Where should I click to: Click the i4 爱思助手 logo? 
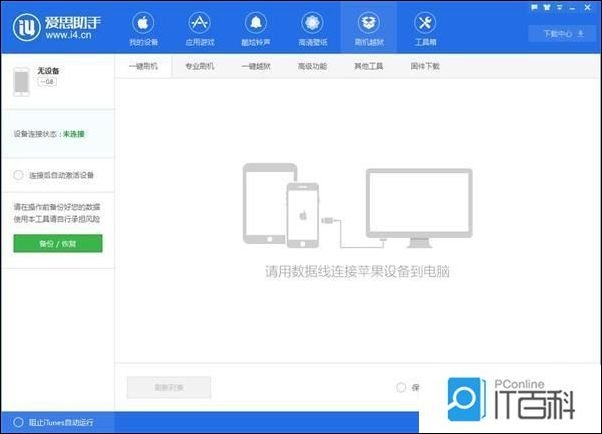57,27
